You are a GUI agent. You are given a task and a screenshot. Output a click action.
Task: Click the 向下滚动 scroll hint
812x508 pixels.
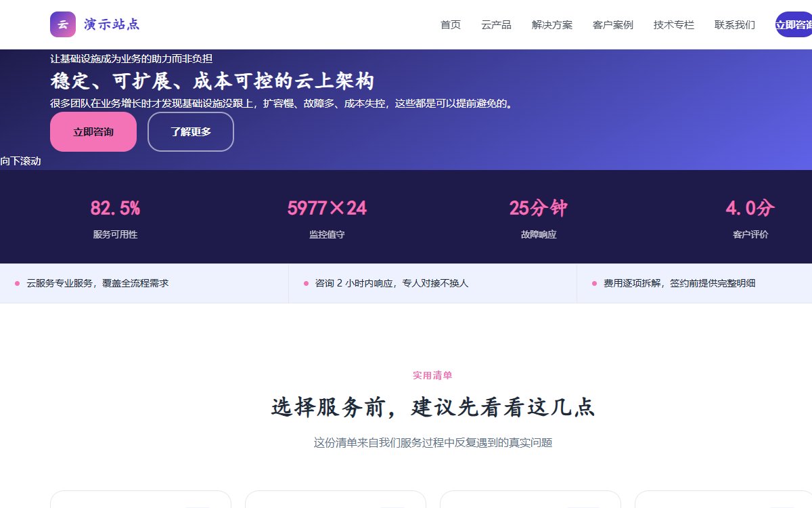(20, 161)
